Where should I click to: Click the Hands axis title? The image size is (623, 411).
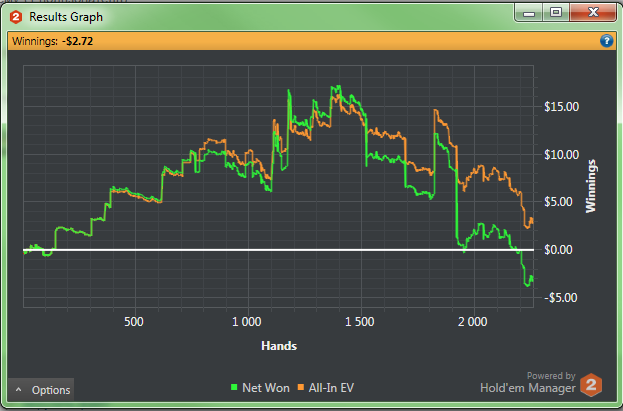point(279,346)
